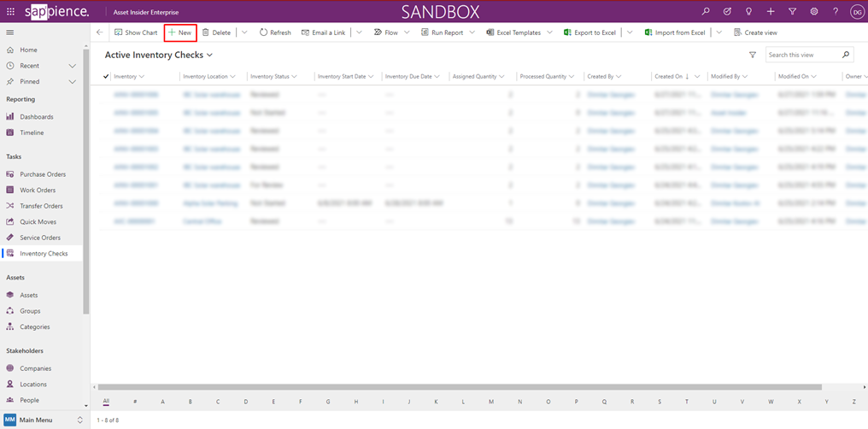Click the lightbulb assistant icon

pos(748,11)
